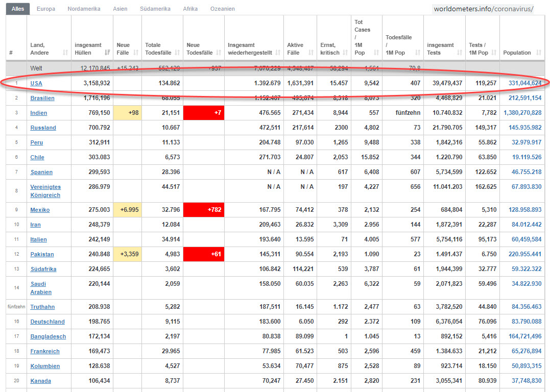Sort by Totale Todesfälle using its arrow icon
The image size is (550, 392).
(x=177, y=53)
